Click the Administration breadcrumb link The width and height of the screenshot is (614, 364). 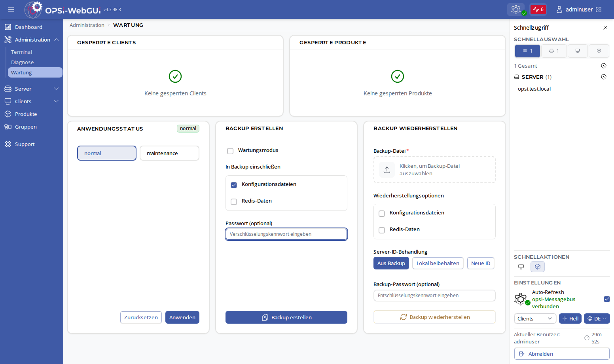(87, 25)
